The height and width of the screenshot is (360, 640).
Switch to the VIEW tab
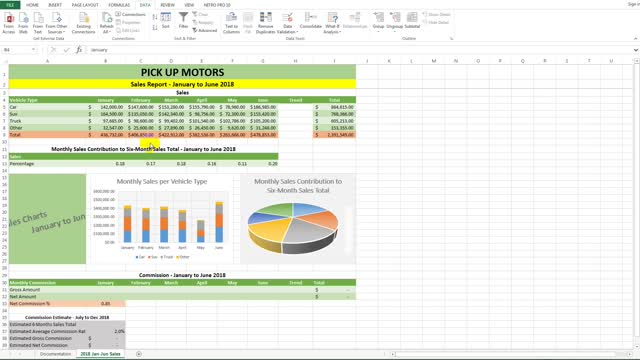[189, 5]
